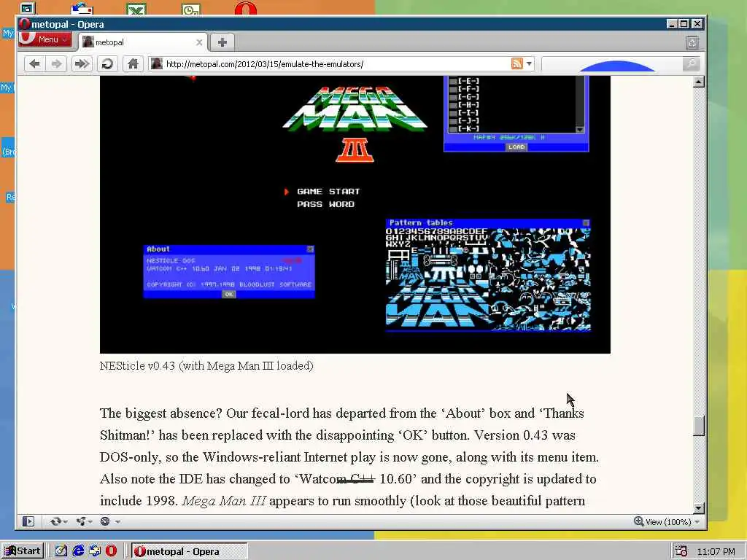This screenshot has width=747, height=560.
Task: Open the Windows Start button
Action: [23, 551]
